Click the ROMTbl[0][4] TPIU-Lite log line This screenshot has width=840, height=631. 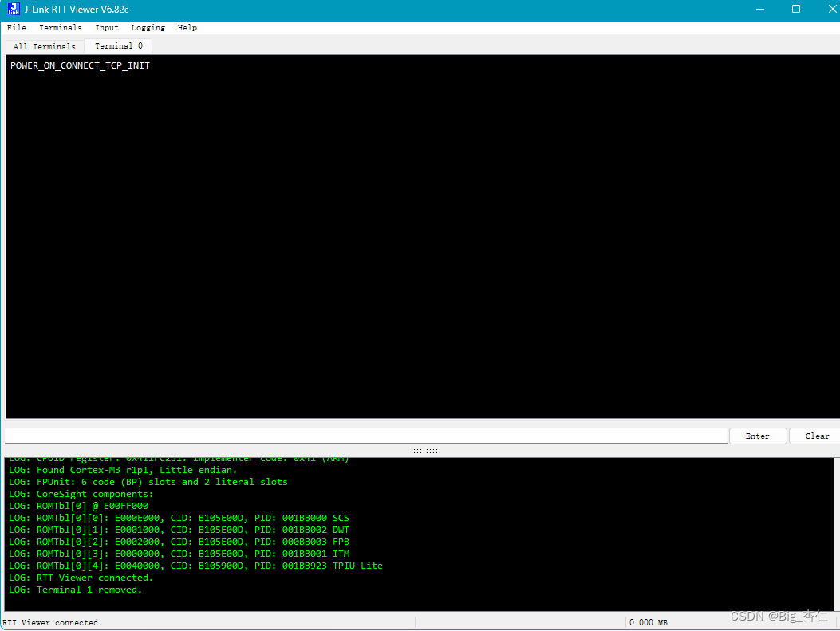(x=196, y=566)
